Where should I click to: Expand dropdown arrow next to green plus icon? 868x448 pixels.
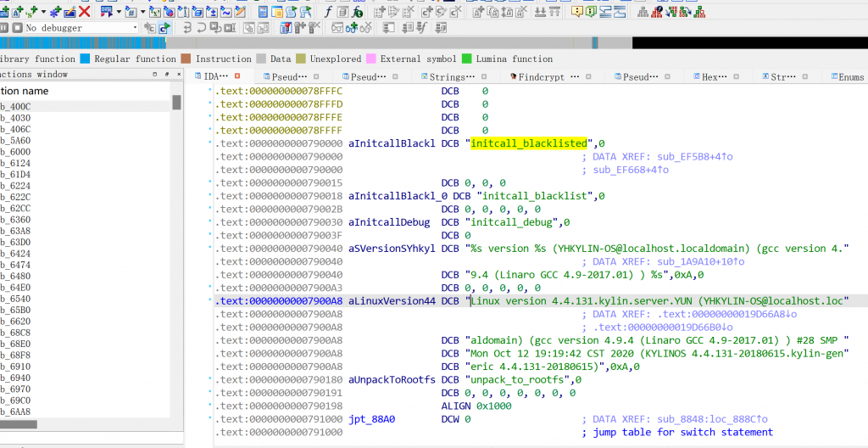(x=43, y=12)
